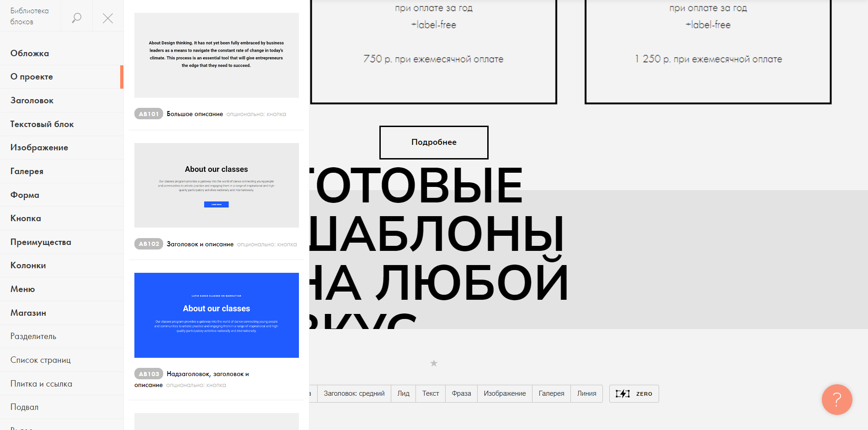Open the Подвал category

(62, 407)
